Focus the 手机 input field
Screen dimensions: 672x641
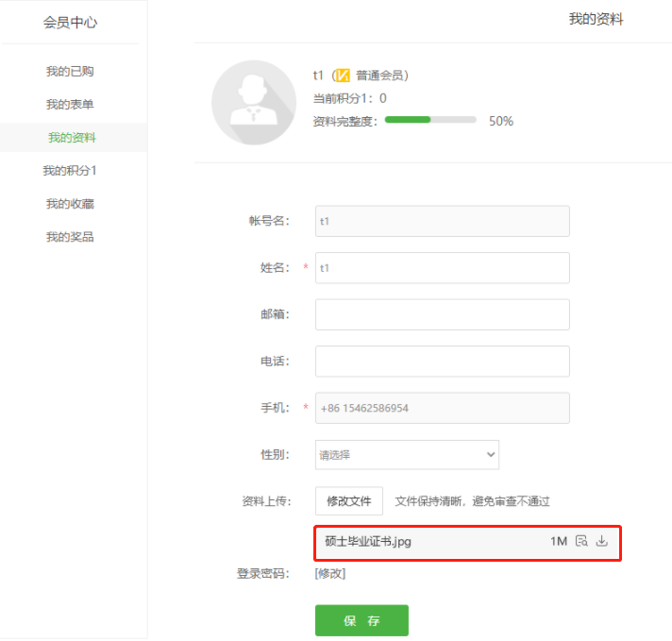pyautogui.click(x=443, y=408)
